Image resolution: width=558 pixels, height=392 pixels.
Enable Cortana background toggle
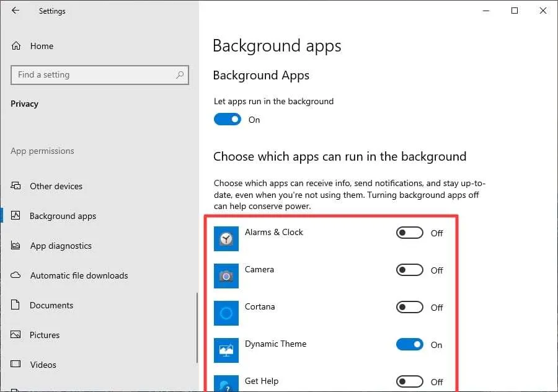pos(410,307)
